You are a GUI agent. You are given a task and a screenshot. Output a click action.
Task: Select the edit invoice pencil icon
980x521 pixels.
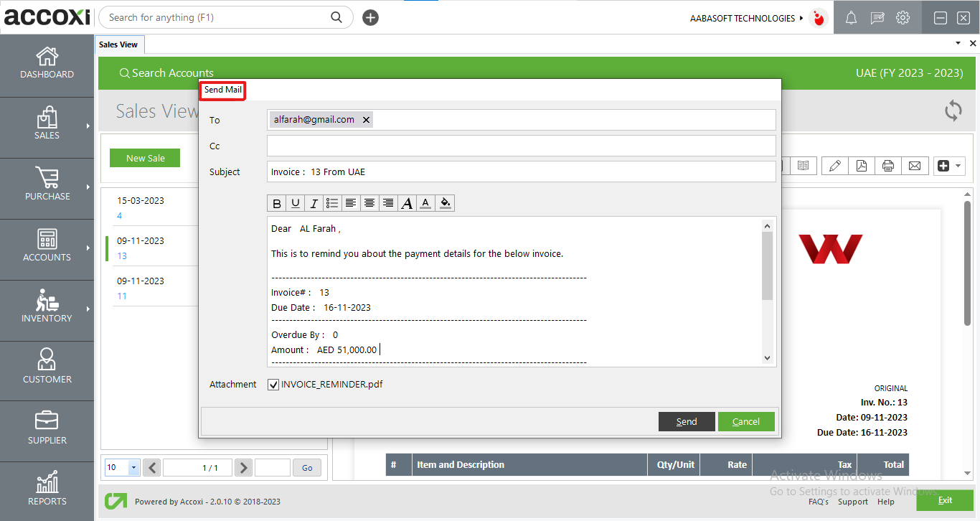834,165
